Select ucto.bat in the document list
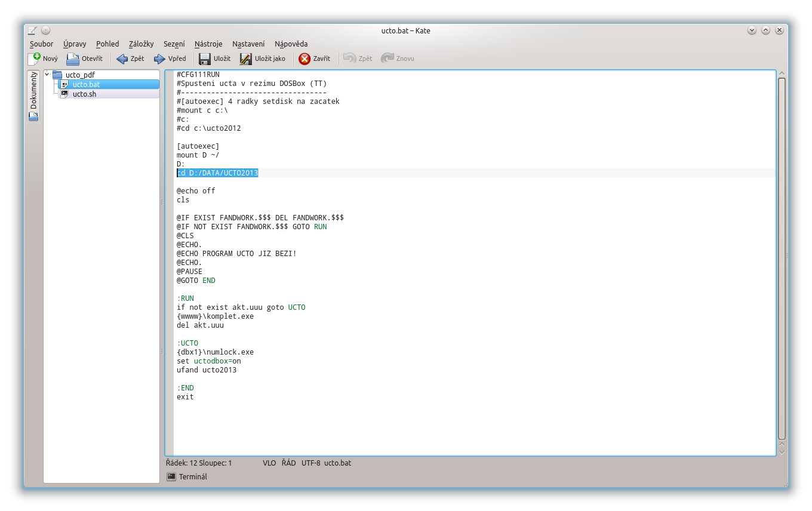Screen dimensions: 812x511 109,84
